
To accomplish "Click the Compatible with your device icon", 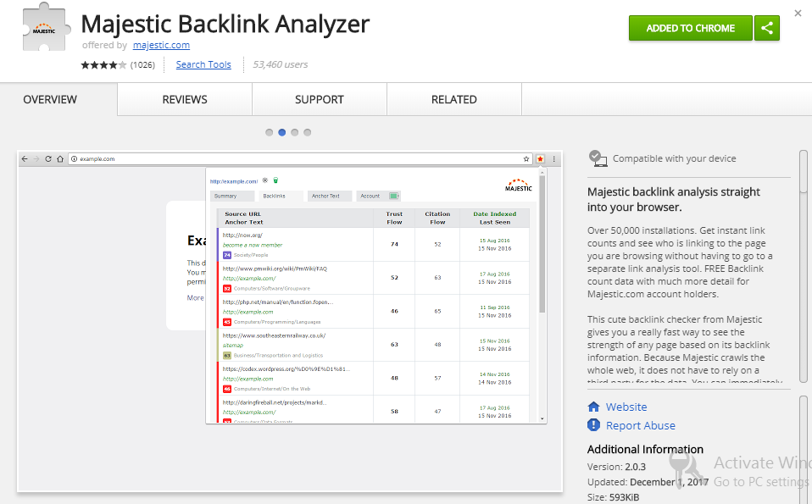I will [598, 158].
